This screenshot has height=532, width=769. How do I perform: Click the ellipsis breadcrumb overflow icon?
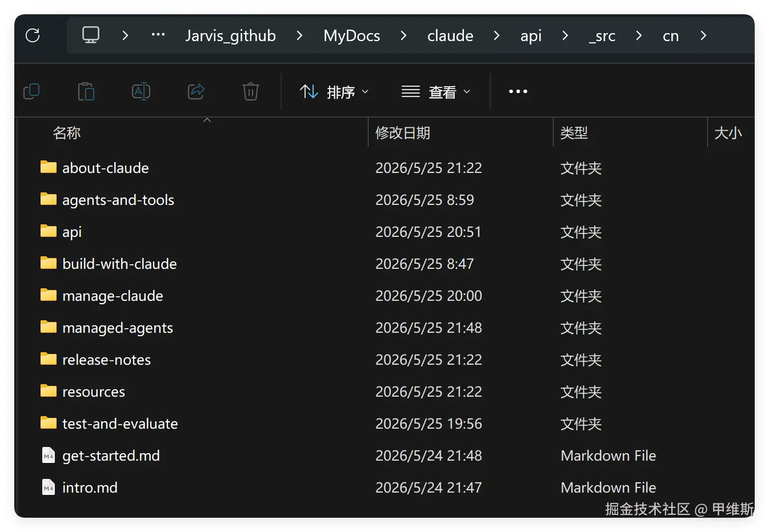tap(158, 35)
